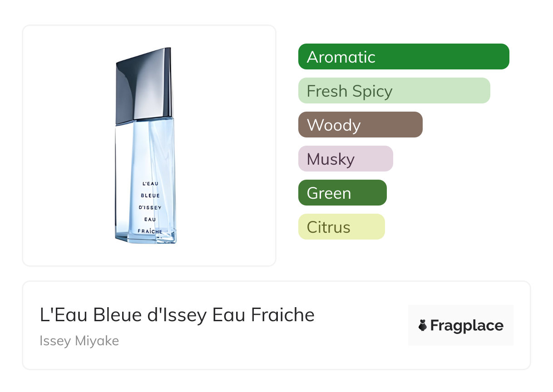Image resolution: width=553 pixels, height=392 pixels.
Task: Click the Green accord bar
Action: pyautogui.click(x=342, y=193)
